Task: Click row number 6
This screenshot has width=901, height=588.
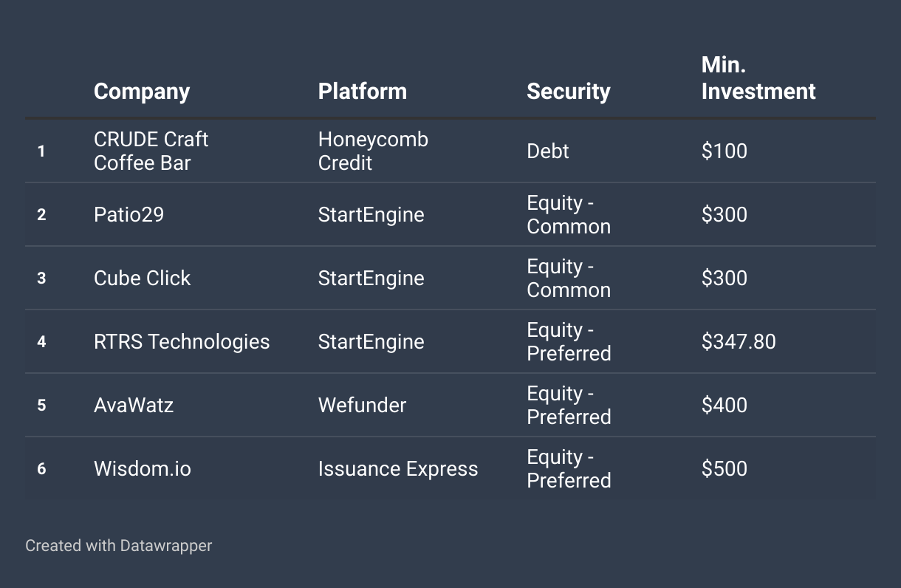Action: point(41,469)
